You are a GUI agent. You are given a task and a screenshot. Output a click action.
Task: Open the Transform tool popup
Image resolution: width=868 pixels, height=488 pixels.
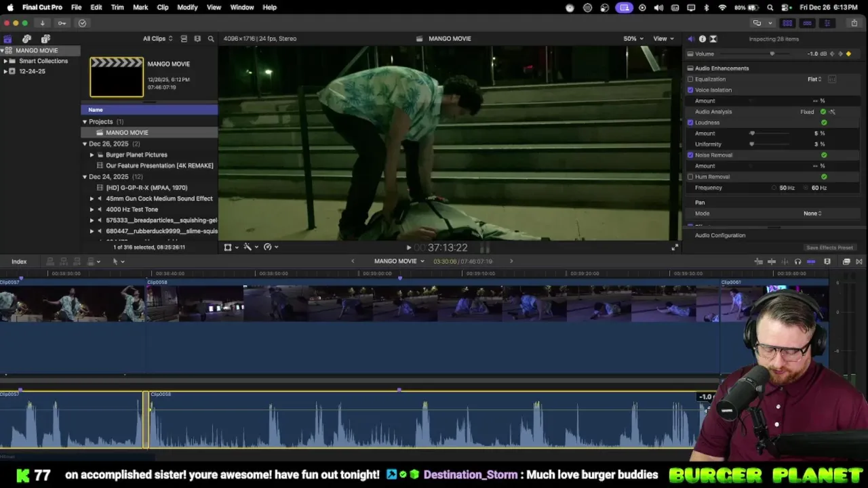click(231, 247)
